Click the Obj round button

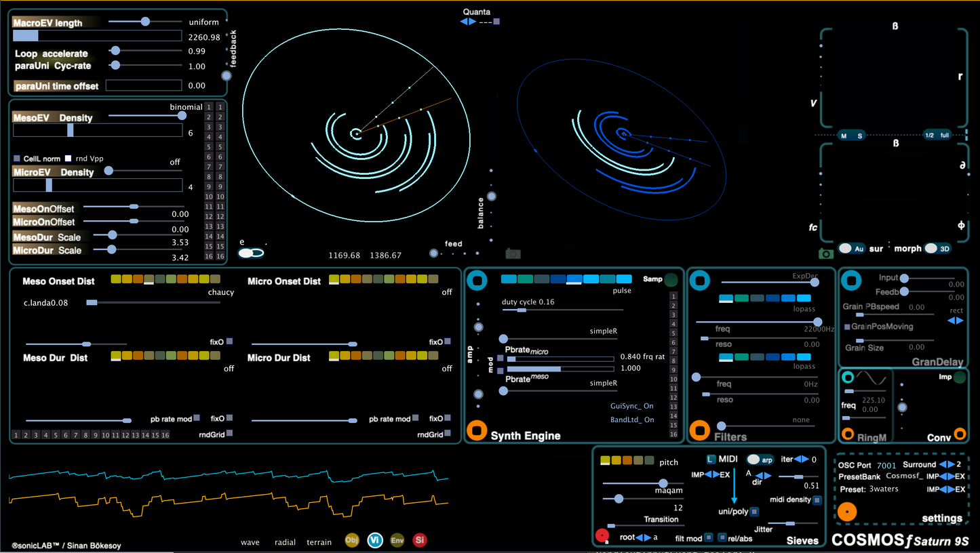tap(352, 540)
